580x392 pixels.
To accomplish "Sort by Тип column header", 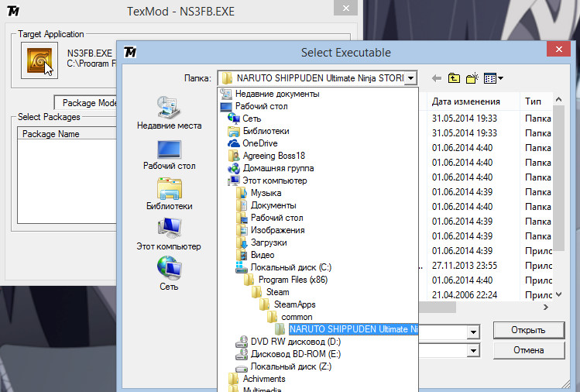I will 536,101.
